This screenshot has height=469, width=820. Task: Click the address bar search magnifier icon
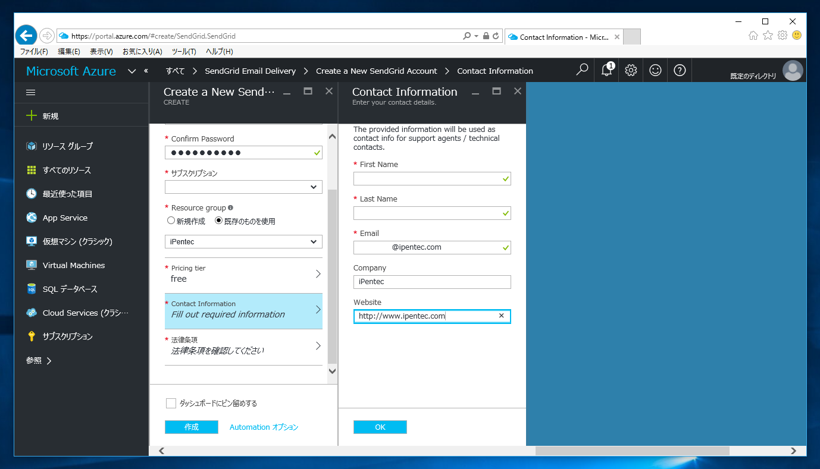(466, 36)
